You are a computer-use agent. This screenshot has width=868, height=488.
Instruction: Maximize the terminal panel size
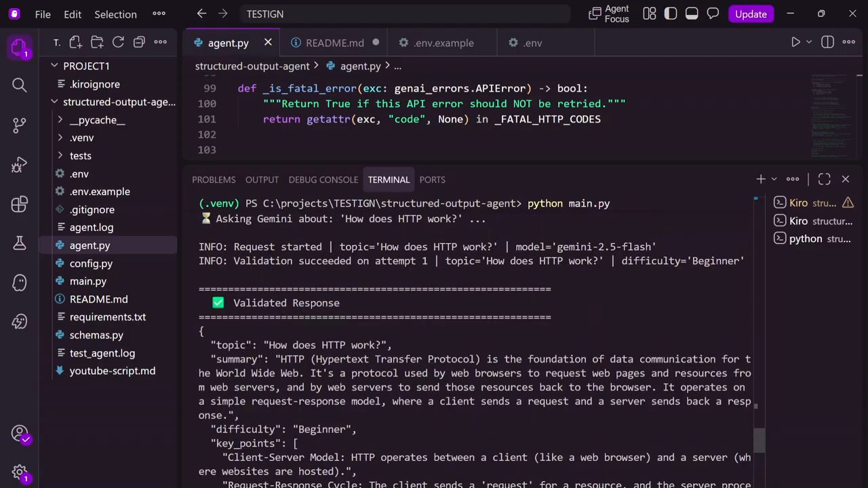824,179
